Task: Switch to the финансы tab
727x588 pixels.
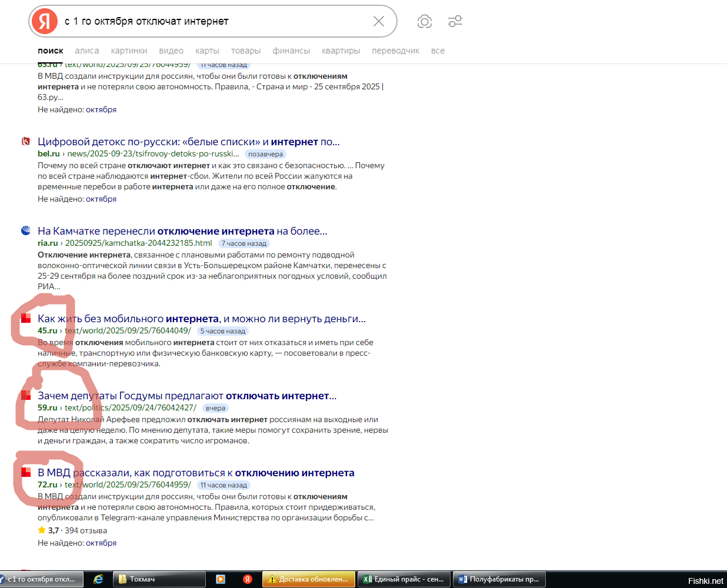Action: (x=291, y=51)
